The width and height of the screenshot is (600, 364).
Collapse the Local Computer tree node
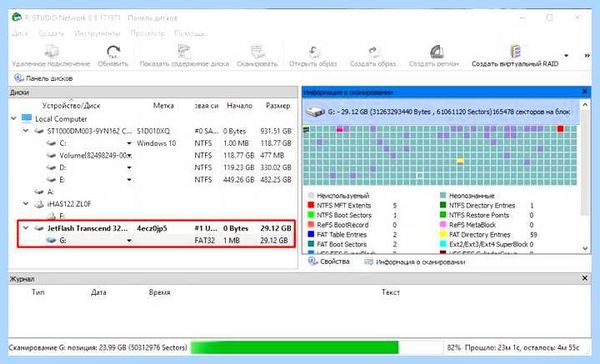(x=14, y=118)
